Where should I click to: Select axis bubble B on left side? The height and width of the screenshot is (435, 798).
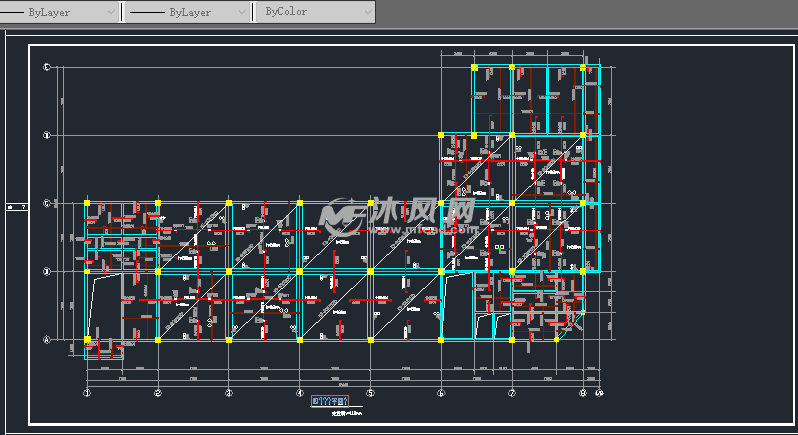click(46, 271)
